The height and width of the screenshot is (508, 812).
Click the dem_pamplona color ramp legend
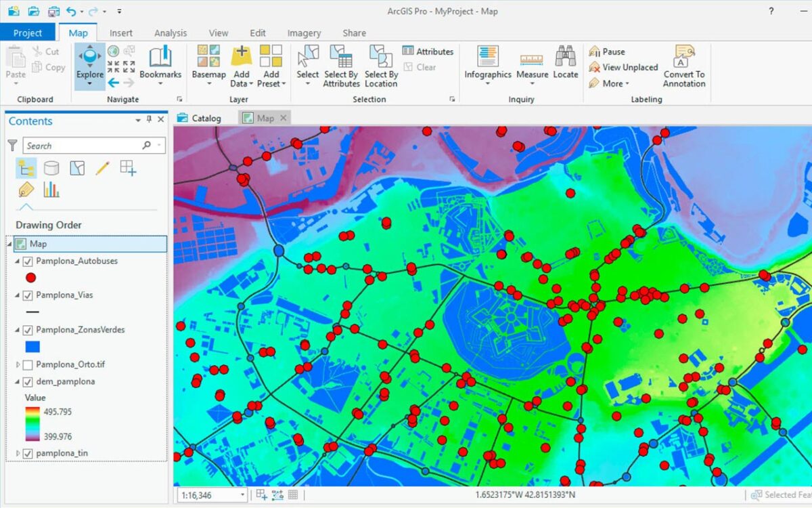click(32, 424)
